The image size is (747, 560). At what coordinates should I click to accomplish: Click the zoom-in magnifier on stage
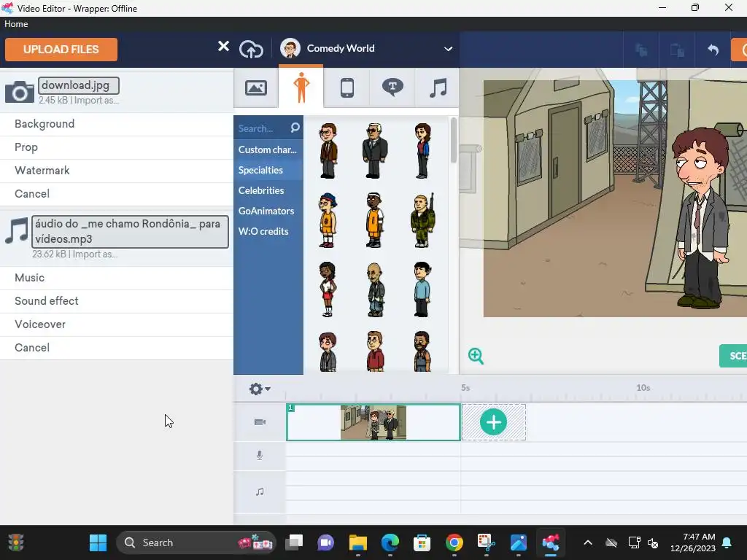[476, 356]
